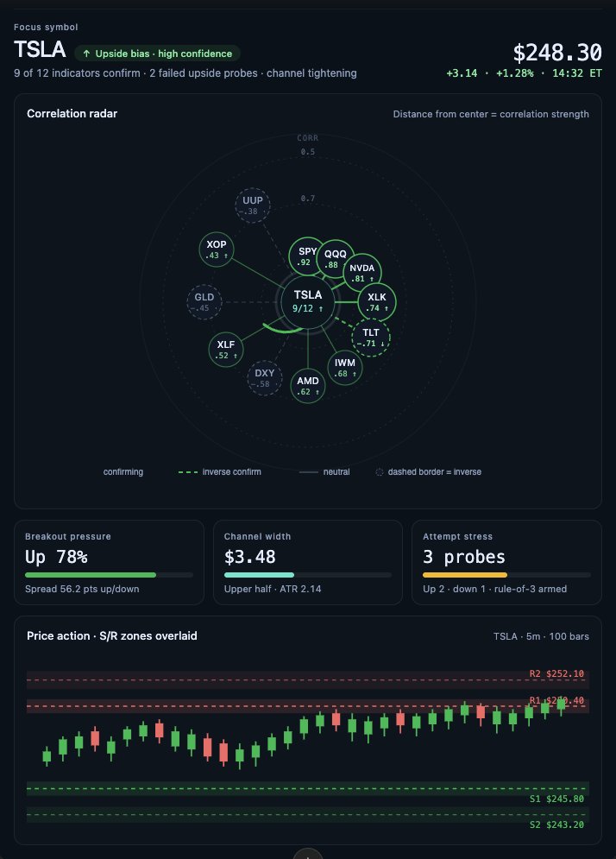
Task: Select the XOP correlation node
Action: pyautogui.click(x=217, y=249)
